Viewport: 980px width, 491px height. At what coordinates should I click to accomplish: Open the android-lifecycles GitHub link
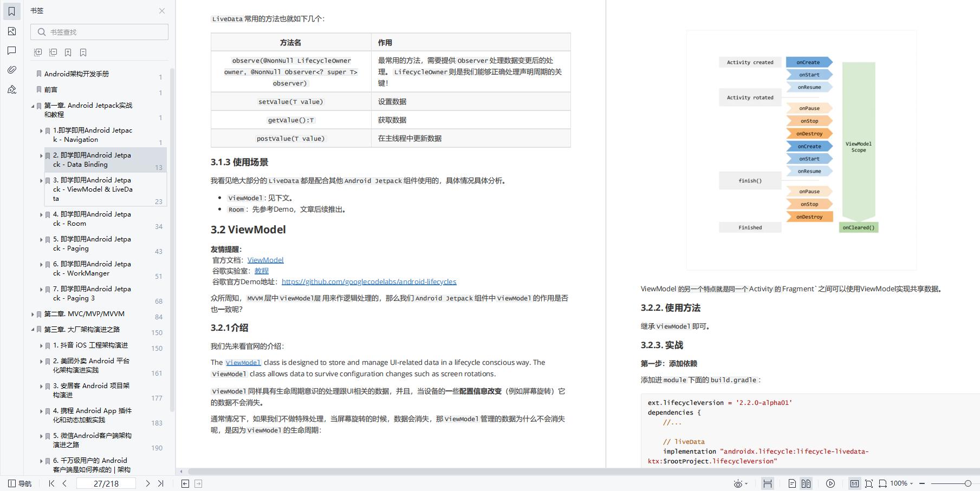pos(368,281)
